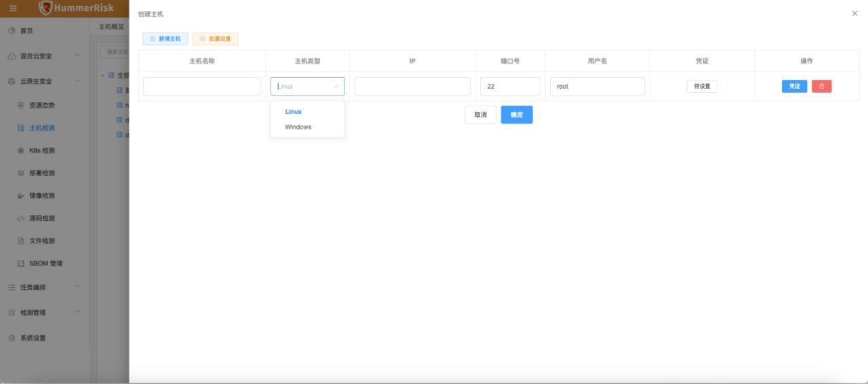Open SBOM 管理 sidebar item
Image resolution: width=868 pixels, height=384 pixels.
45,263
